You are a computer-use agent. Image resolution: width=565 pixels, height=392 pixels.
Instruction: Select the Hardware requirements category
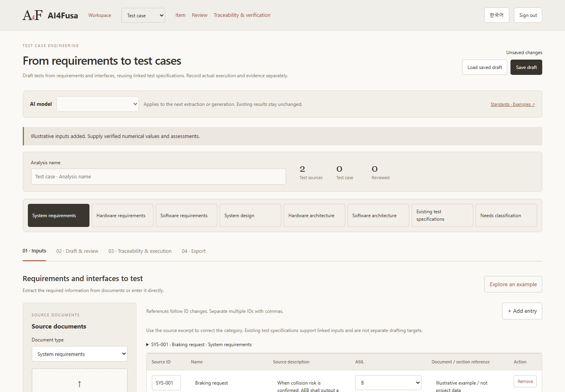[122, 216]
